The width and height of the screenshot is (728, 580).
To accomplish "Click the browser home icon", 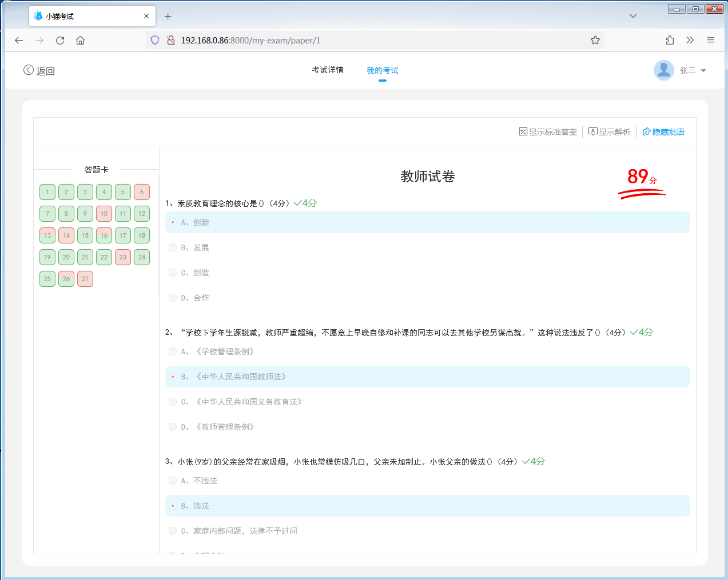I will (80, 40).
